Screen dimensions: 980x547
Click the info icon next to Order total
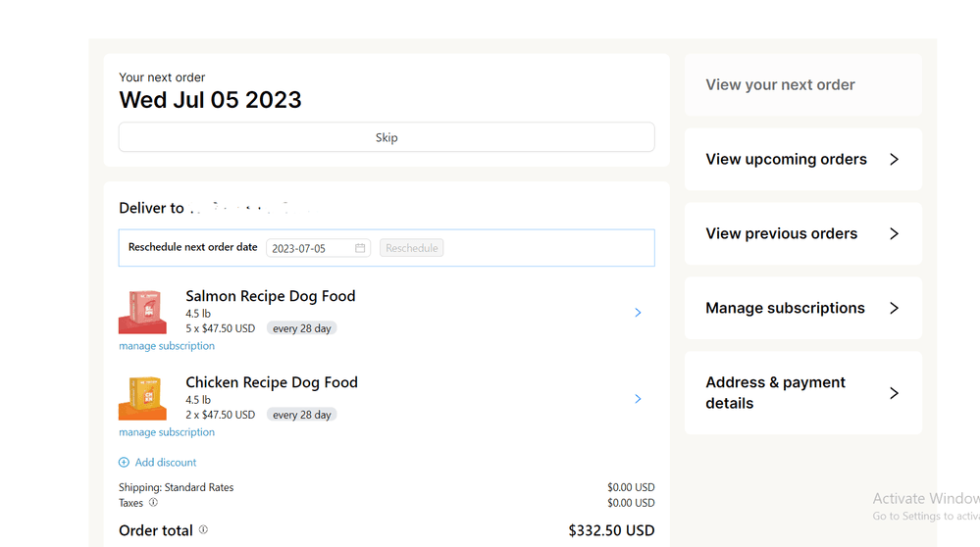tap(203, 529)
